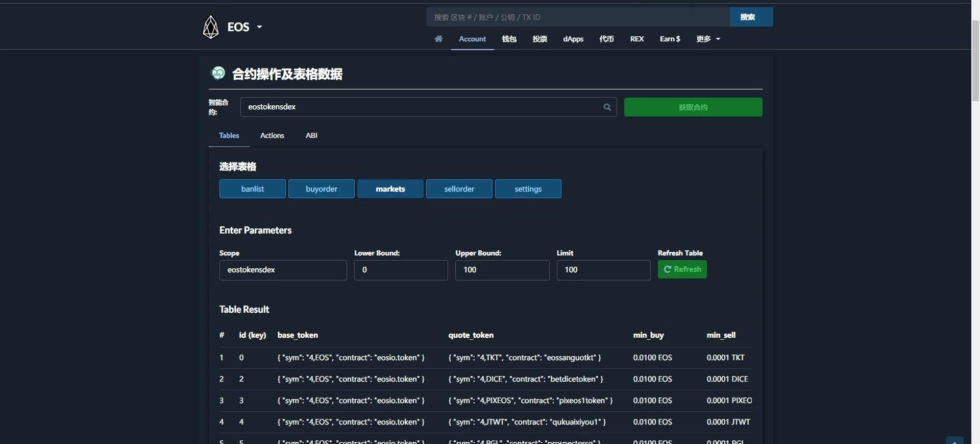Click the magnifier icon in contract field
Viewport: 980px width, 444px height.
coord(607,107)
